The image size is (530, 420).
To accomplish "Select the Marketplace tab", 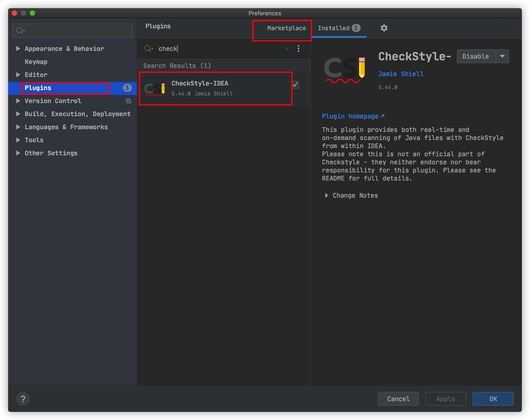I will (x=285, y=27).
